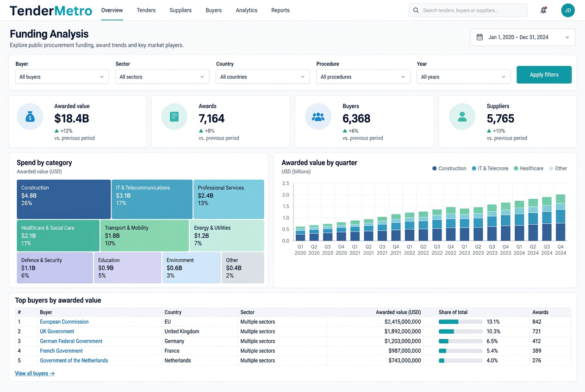Click the $2,415,000,000 table cell
Viewport: 585px width, 392px height.
(403, 322)
